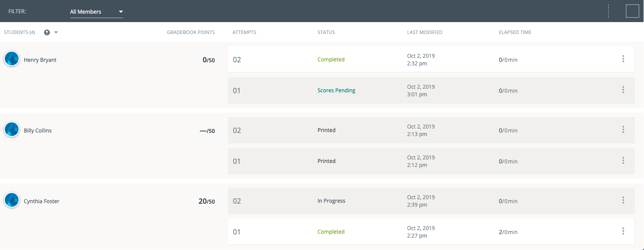644x250 pixels.
Task: Open options menu for Henry Bryant attempt 02
Action: click(x=623, y=59)
